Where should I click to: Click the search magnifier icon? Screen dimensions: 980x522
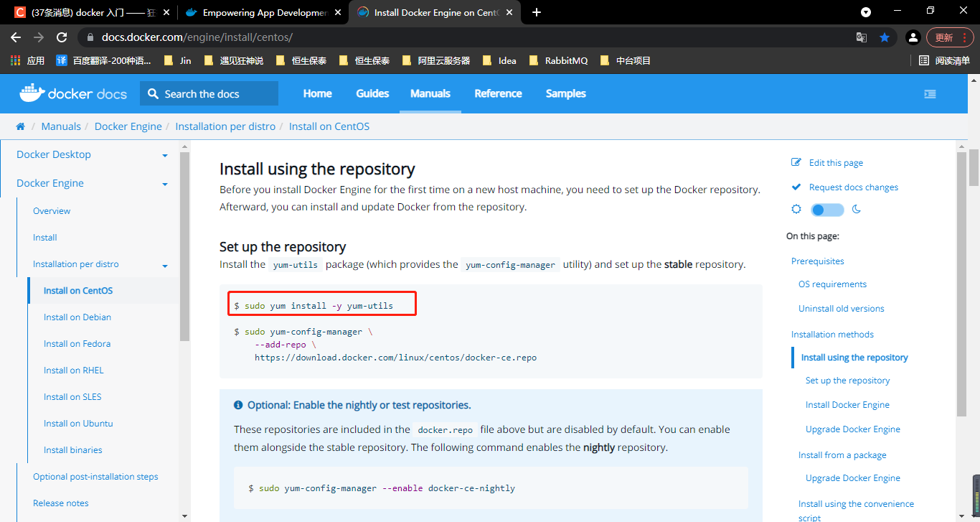click(x=153, y=93)
